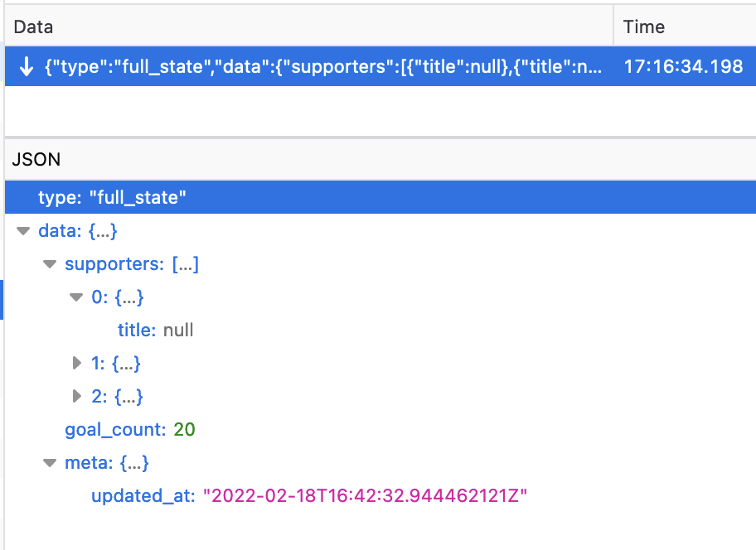Click the JSON panel header
This screenshot has height=550, width=756.
point(28,159)
